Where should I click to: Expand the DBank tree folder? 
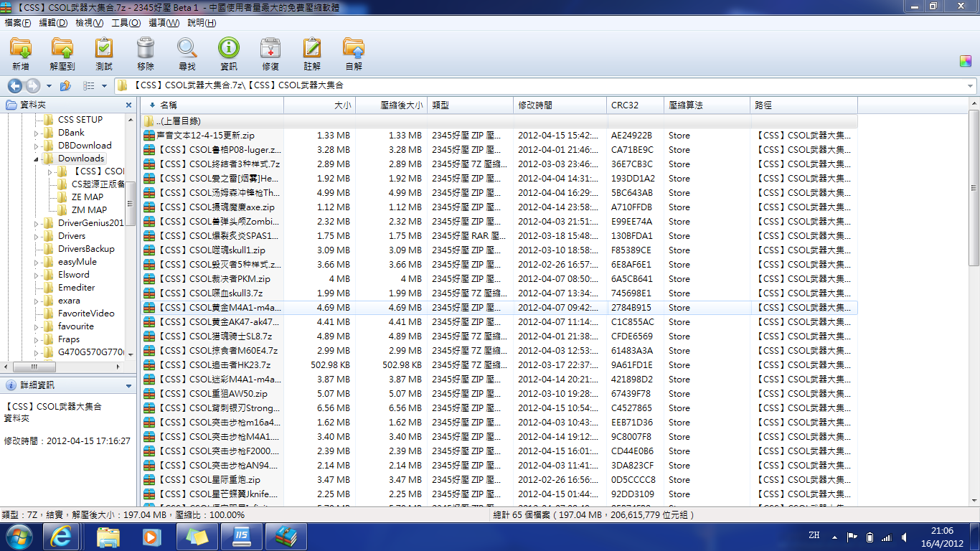tap(37, 133)
